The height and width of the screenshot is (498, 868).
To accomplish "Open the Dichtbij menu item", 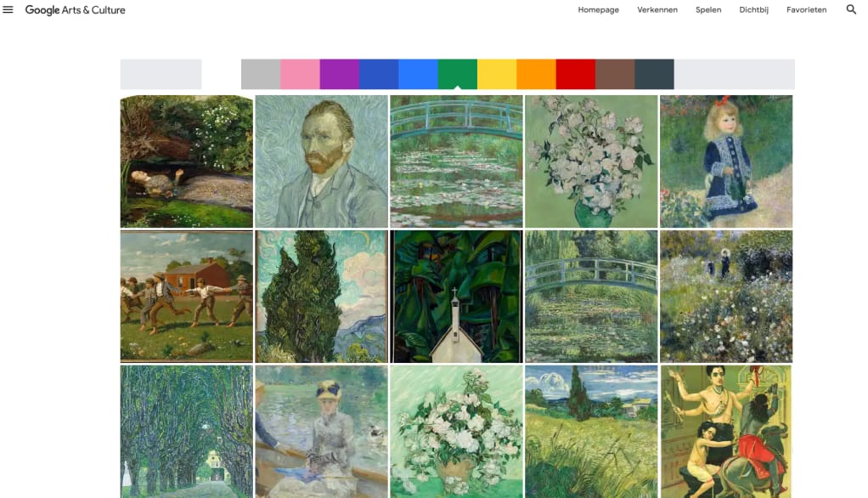I will (x=753, y=10).
